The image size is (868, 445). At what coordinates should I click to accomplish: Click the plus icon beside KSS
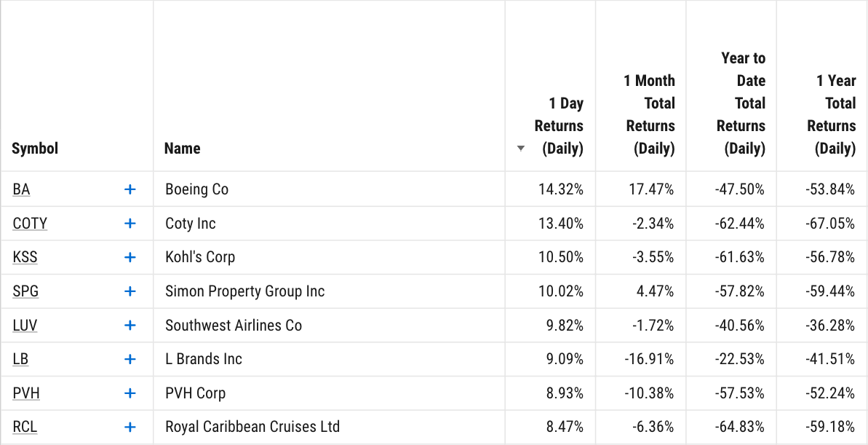[130, 257]
